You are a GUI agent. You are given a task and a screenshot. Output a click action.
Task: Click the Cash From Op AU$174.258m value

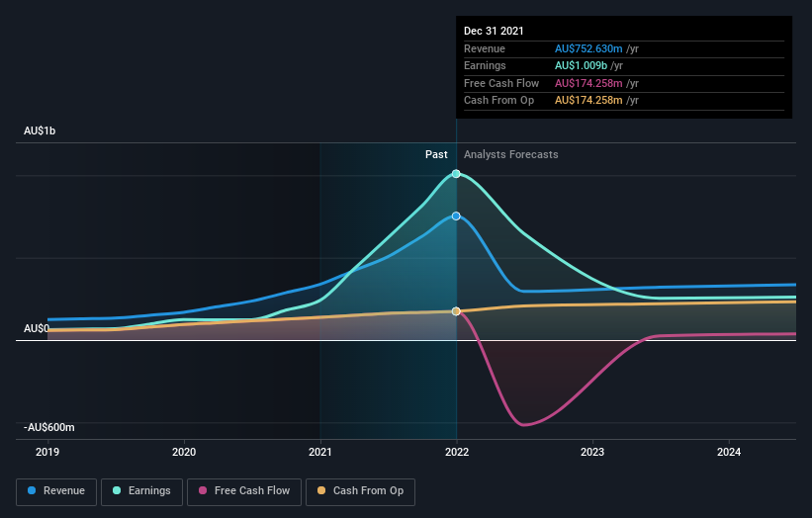point(588,101)
